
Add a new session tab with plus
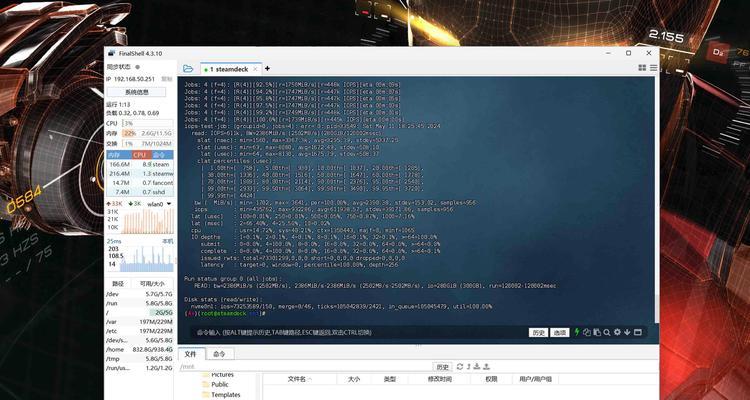pos(267,68)
